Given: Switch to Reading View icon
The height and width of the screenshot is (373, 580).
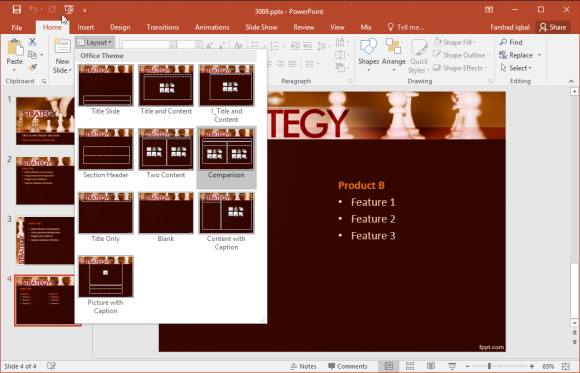Looking at the screenshot, I should coord(431,366).
